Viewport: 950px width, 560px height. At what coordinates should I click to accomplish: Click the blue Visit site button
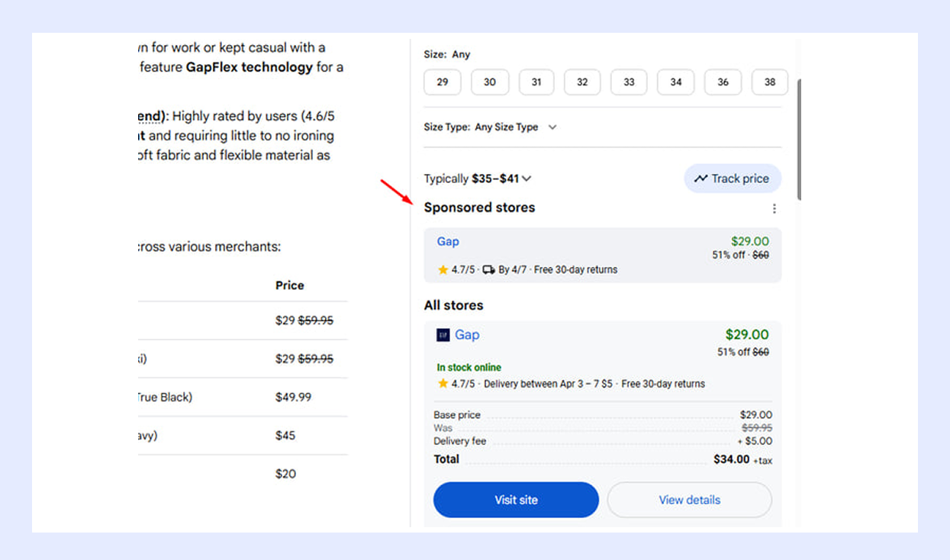516,500
